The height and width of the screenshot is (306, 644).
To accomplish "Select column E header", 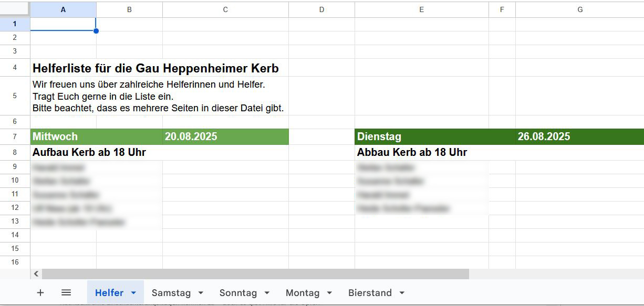I will pos(421,9).
